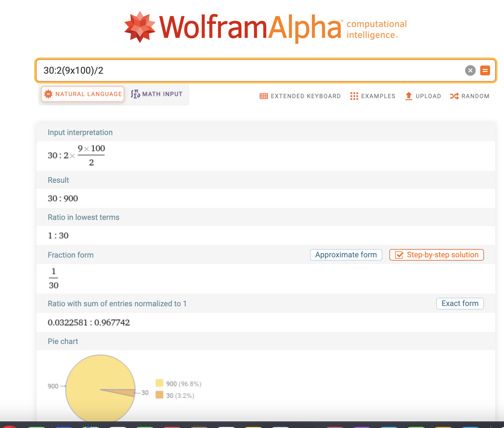The width and height of the screenshot is (504, 428).
Task: Click the computational intelligence tagline
Action: click(377, 29)
